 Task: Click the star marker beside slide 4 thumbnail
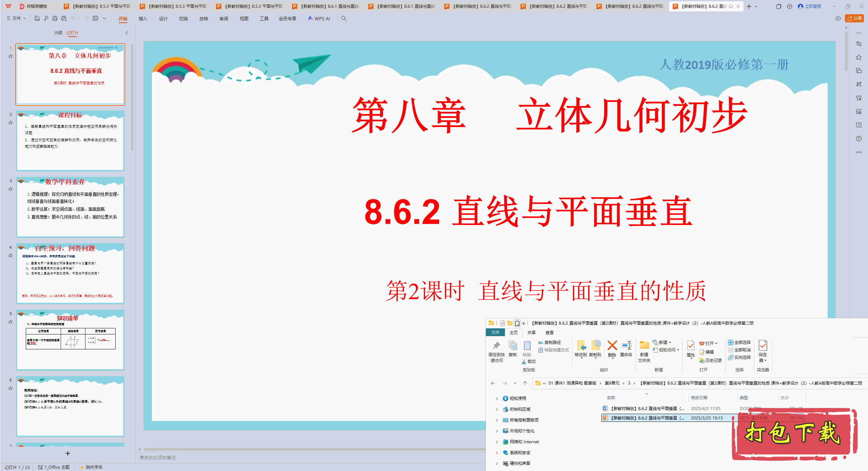click(x=11, y=255)
